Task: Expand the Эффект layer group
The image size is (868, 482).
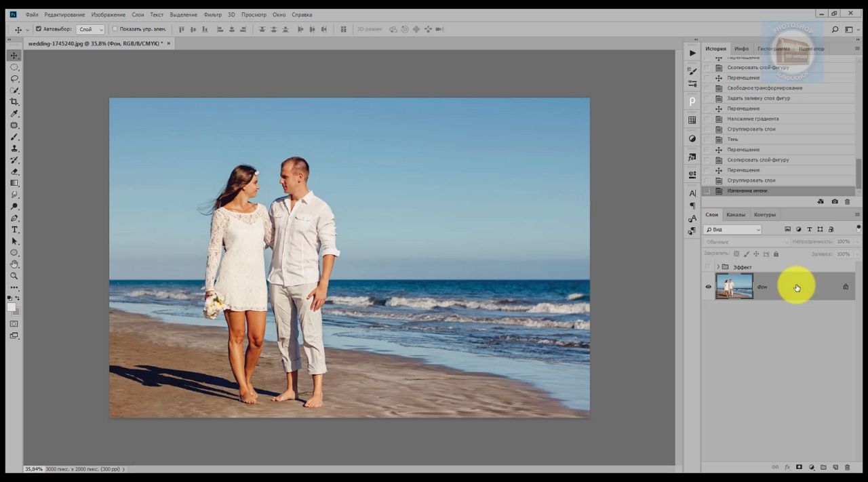Action: tap(717, 267)
